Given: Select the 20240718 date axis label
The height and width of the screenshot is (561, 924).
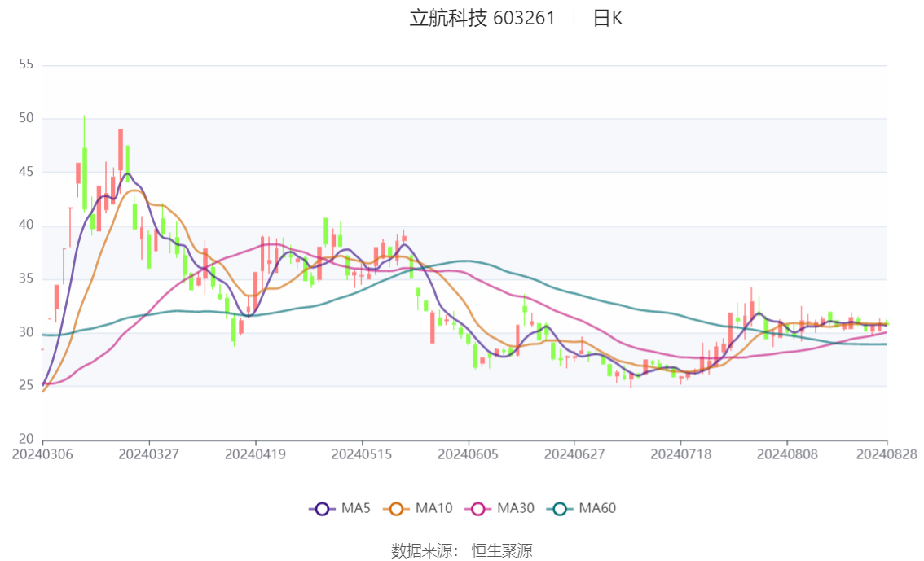Looking at the screenshot, I should [680, 454].
